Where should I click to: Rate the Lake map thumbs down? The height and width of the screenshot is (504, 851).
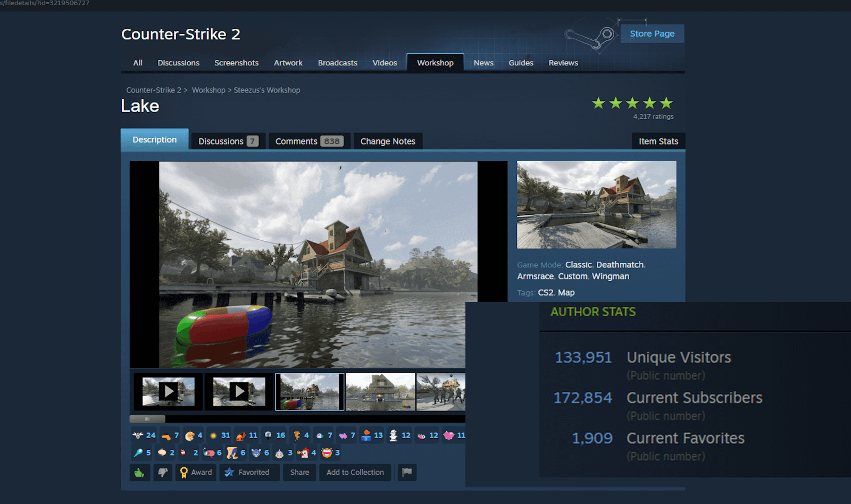[163, 472]
